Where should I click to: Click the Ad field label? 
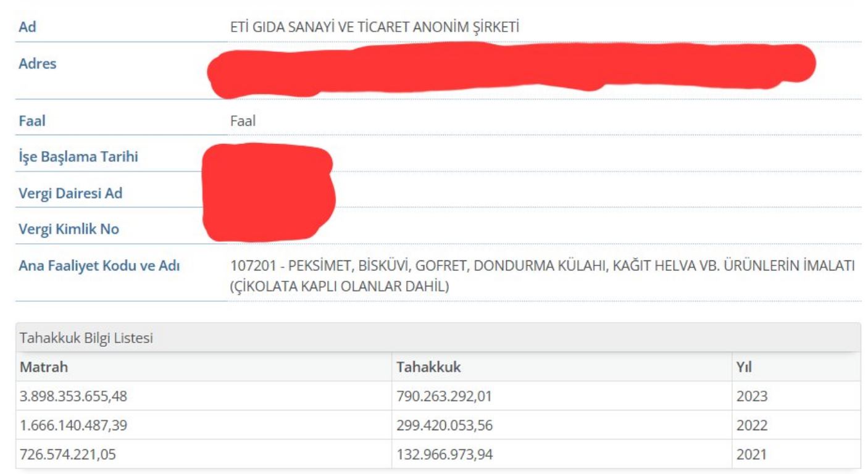pos(27,28)
